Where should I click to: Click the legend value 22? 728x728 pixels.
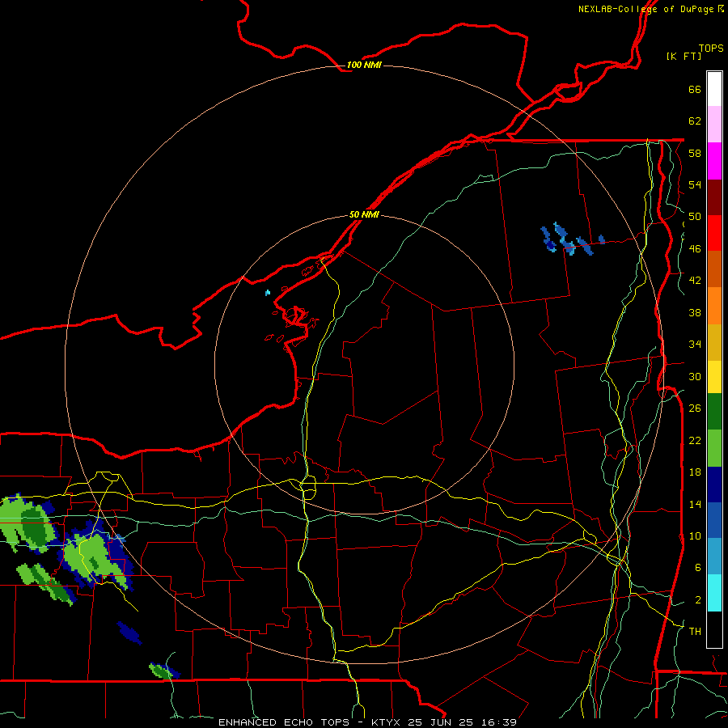pos(695,440)
